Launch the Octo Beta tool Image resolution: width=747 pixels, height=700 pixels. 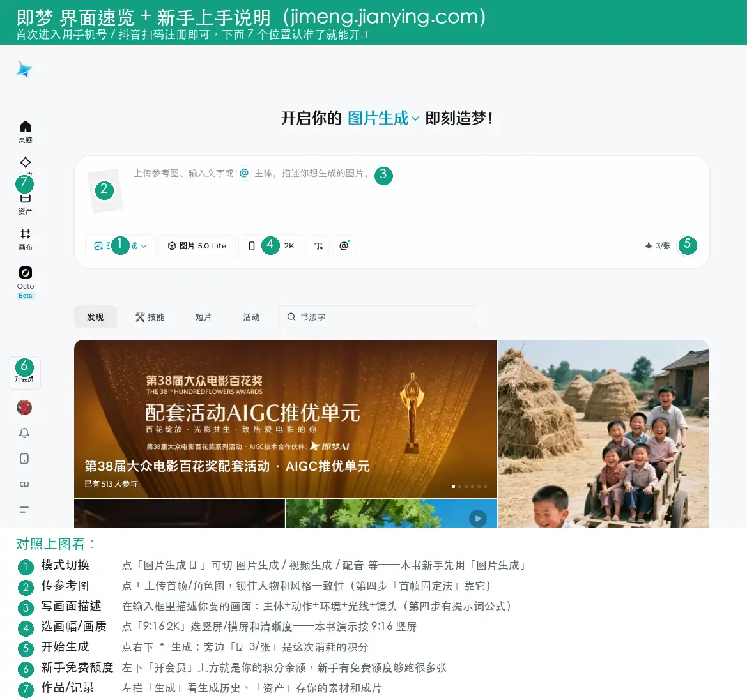[26, 282]
